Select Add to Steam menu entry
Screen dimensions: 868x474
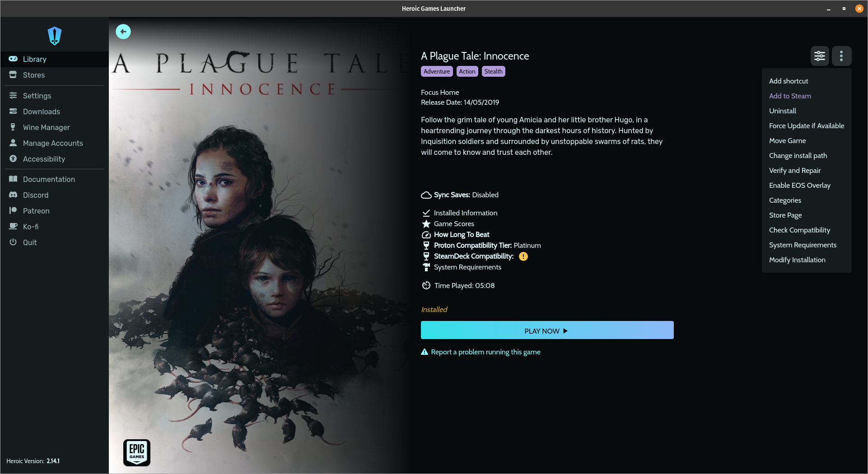tap(790, 96)
